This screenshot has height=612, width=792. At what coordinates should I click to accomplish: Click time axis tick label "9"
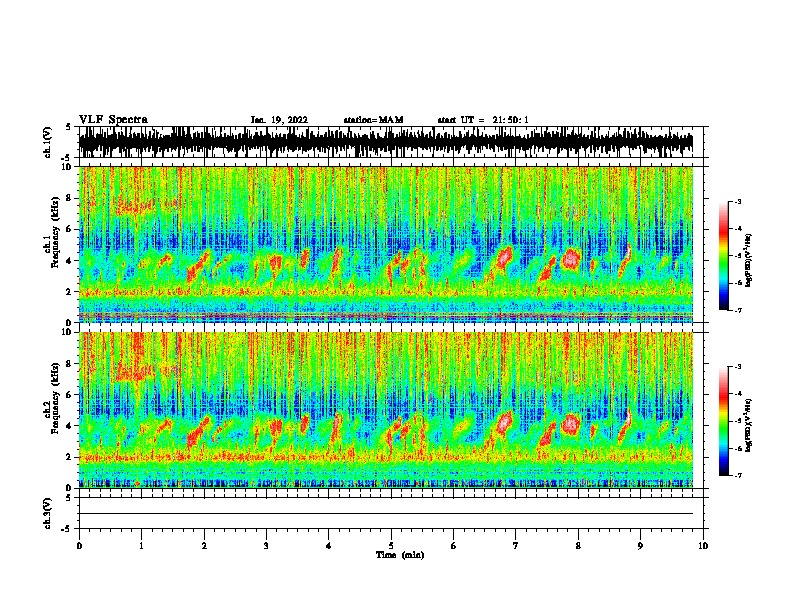click(x=640, y=546)
